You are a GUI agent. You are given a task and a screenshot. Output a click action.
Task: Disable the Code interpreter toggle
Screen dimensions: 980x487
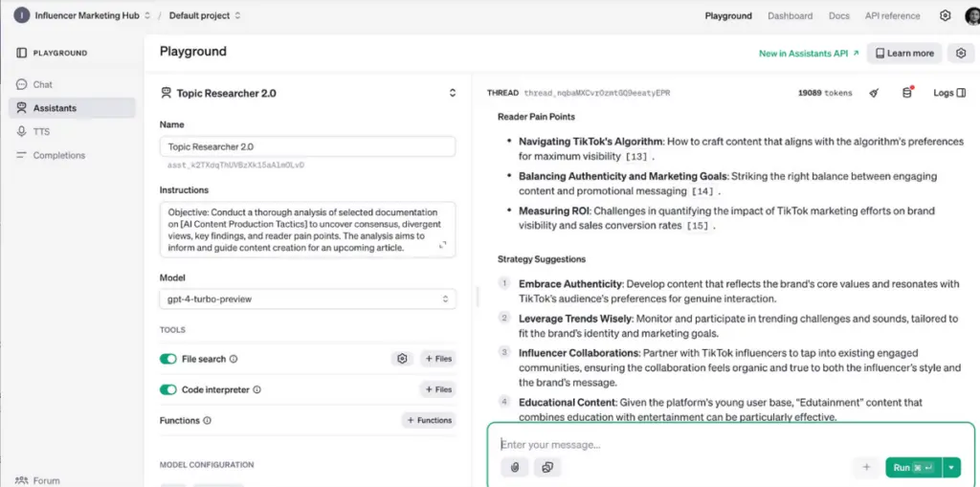pyautogui.click(x=168, y=389)
